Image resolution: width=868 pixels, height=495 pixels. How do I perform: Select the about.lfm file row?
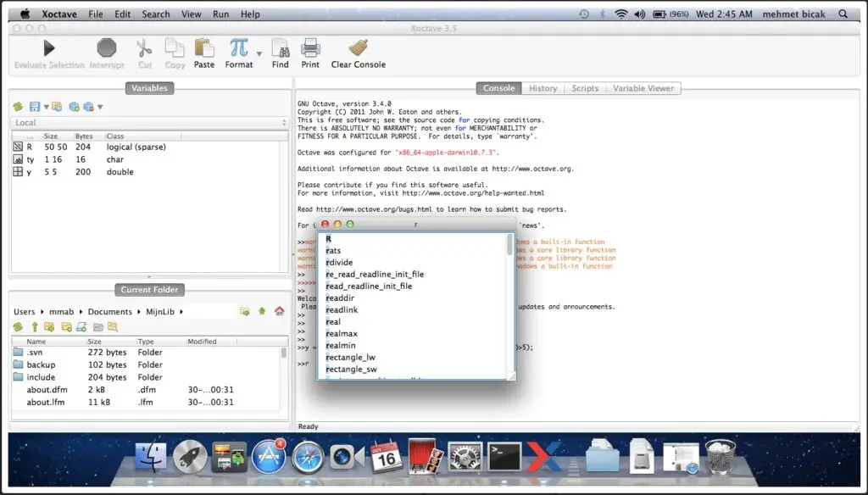146,403
